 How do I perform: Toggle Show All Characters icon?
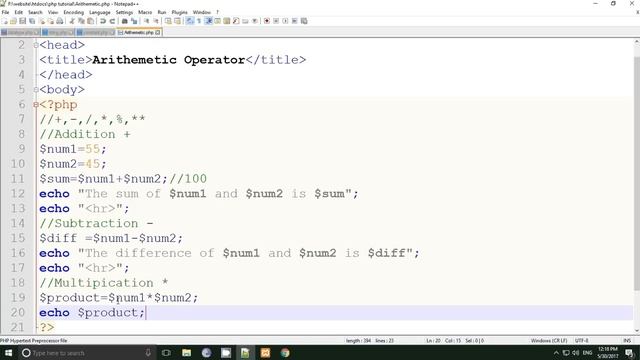coord(199,21)
